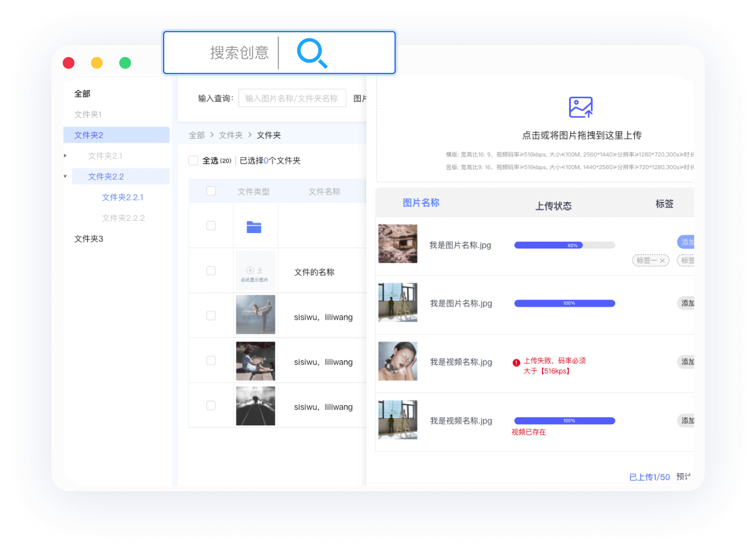Open the blue folder icon in file list
The width and height of the screenshot is (756, 549).
coord(254,227)
